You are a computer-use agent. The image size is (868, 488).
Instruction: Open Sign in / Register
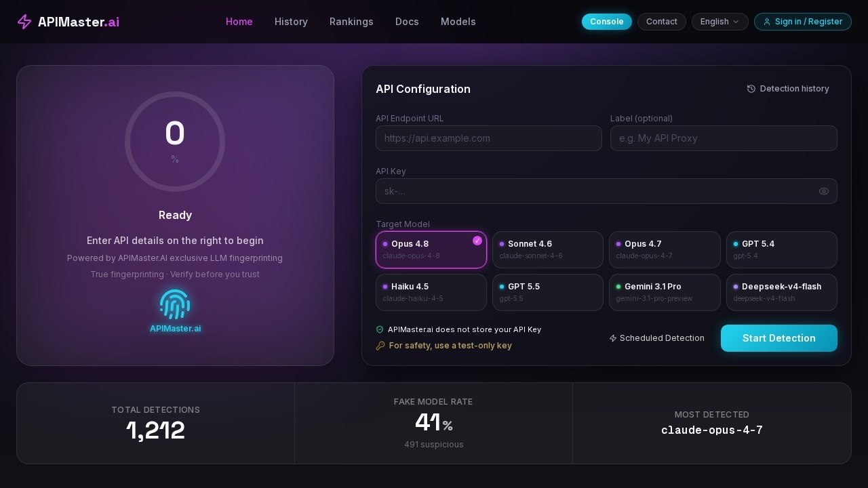pyautogui.click(x=803, y=22)
